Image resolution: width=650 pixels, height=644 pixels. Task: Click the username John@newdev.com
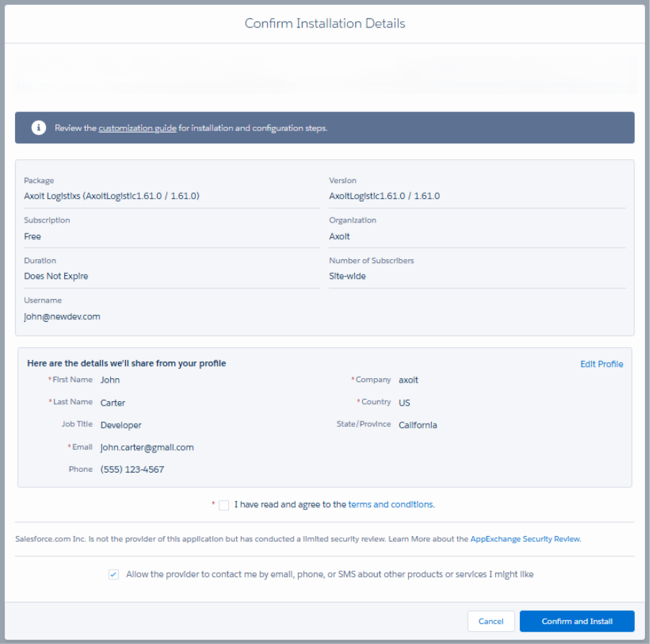pos(63,316)
